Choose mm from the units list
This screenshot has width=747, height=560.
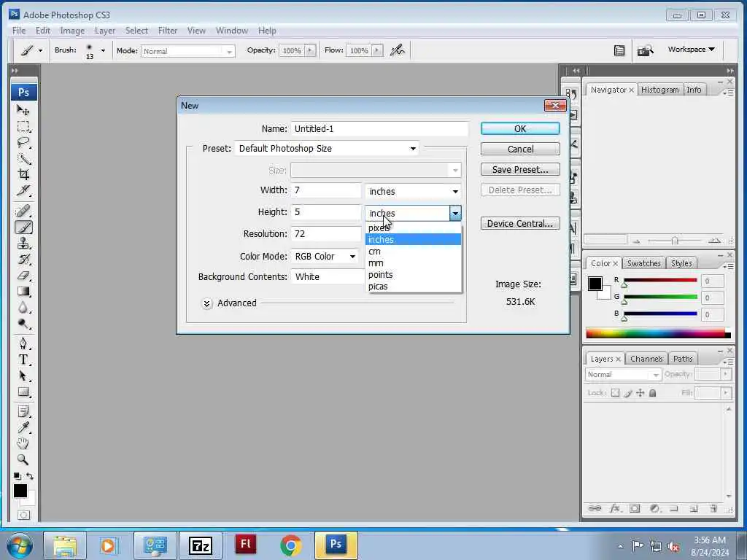coord(414,262)
